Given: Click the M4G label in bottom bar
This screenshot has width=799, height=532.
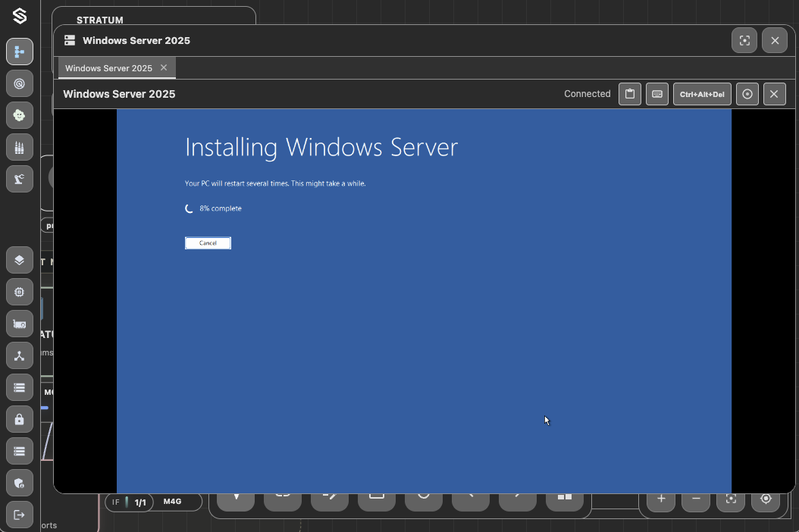Looking at the screenshot, I should coord(172,502).
